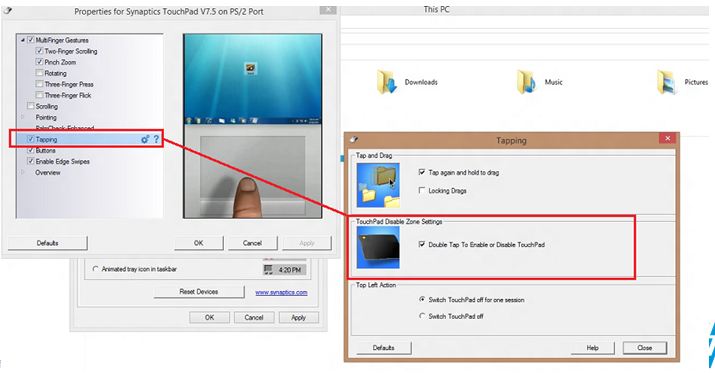Click Cancel in the background settings window

(x=254, y=317)
